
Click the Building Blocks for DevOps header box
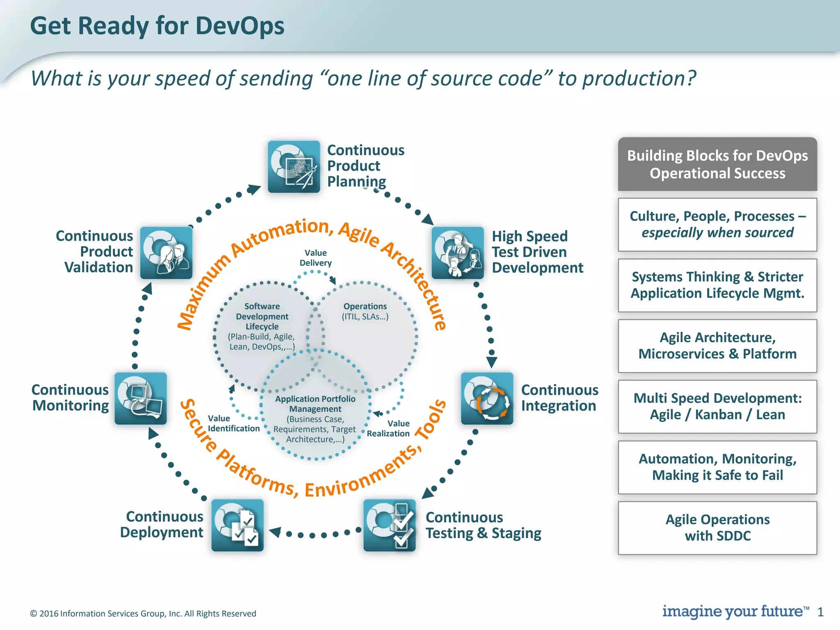[717, 164]
